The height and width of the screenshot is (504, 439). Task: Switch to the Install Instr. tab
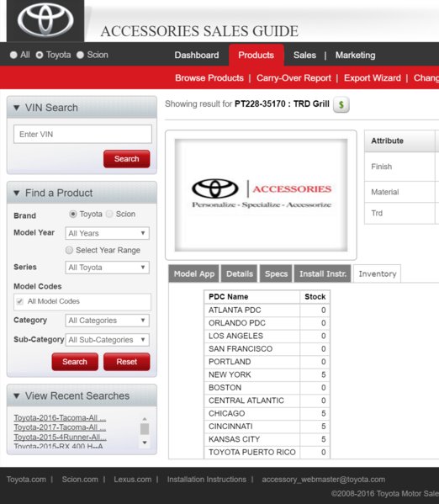click(323, 273)
